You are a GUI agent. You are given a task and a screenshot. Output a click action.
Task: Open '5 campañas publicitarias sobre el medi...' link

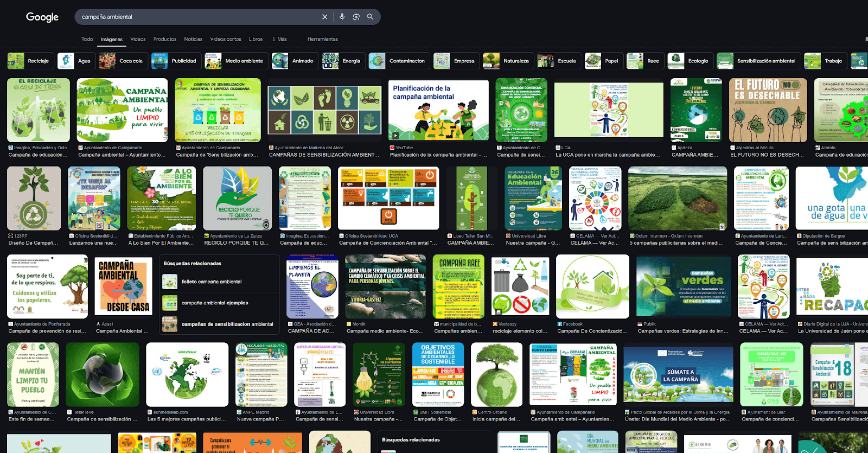[x=676, y=243]
